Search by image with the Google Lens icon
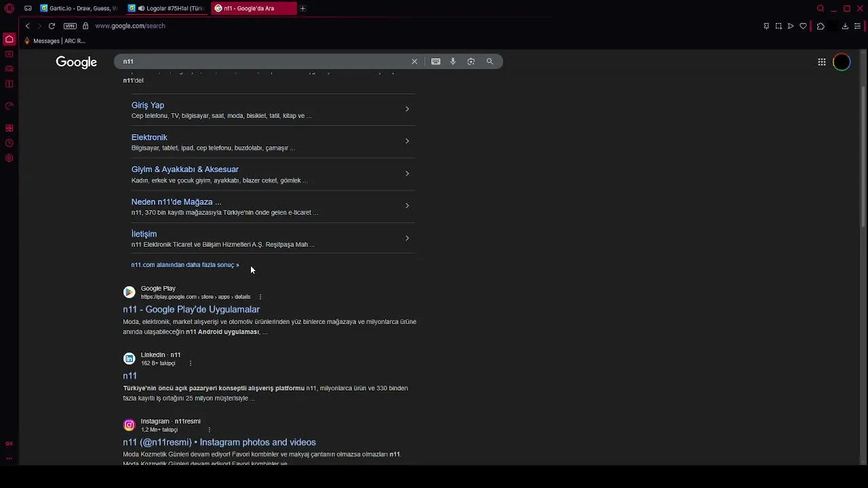The height and width of the screenshot is (488, 868). click(471, 61)
